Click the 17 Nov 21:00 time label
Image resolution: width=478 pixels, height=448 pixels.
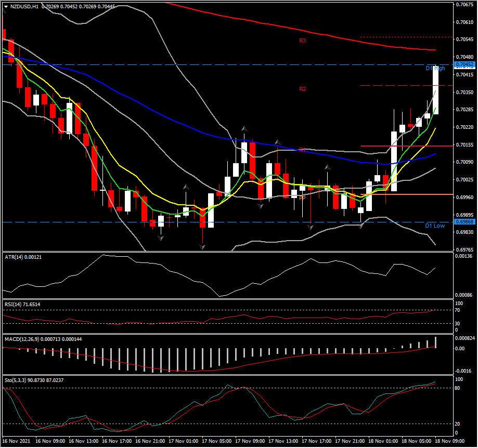(x=350, y=441)
